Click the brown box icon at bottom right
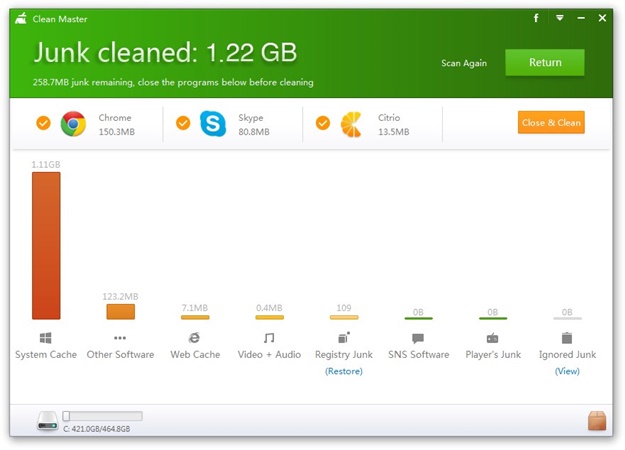625x450 pixels. tap(597, 421)
